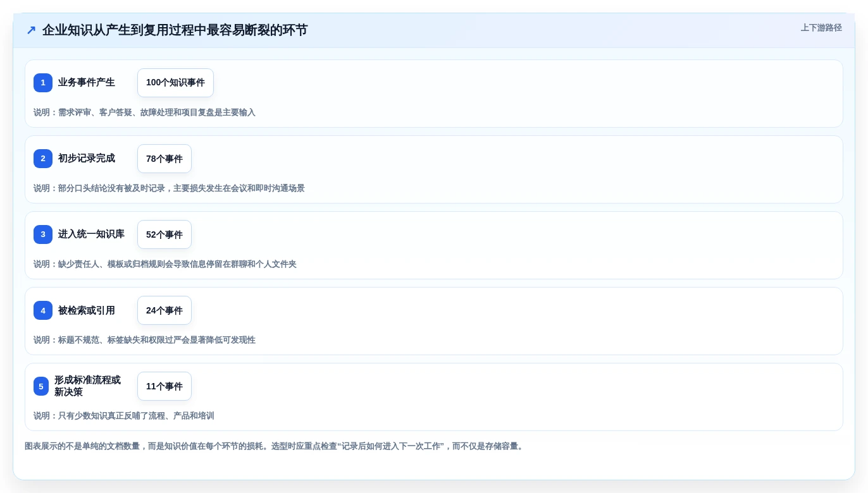Viewport: 868px width, 493px height.
Task: Click the note starting 标题不规范、标签缺失
Action: (144, 340)
